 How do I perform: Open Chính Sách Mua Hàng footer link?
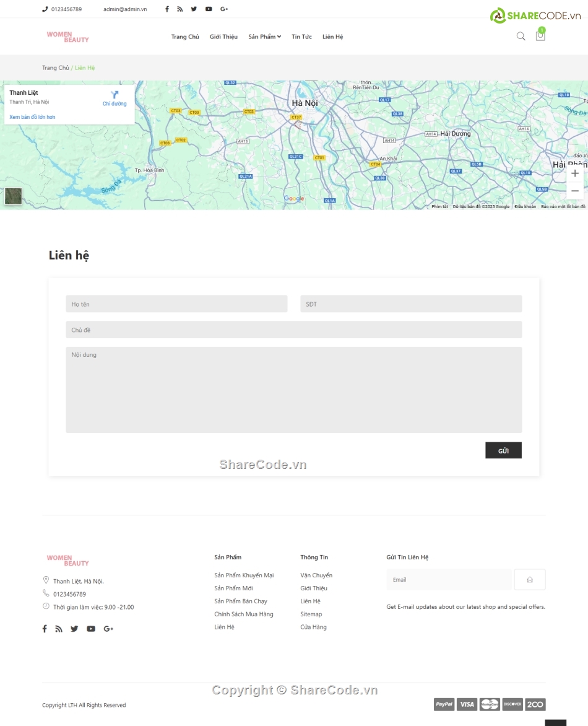(244, 614)
